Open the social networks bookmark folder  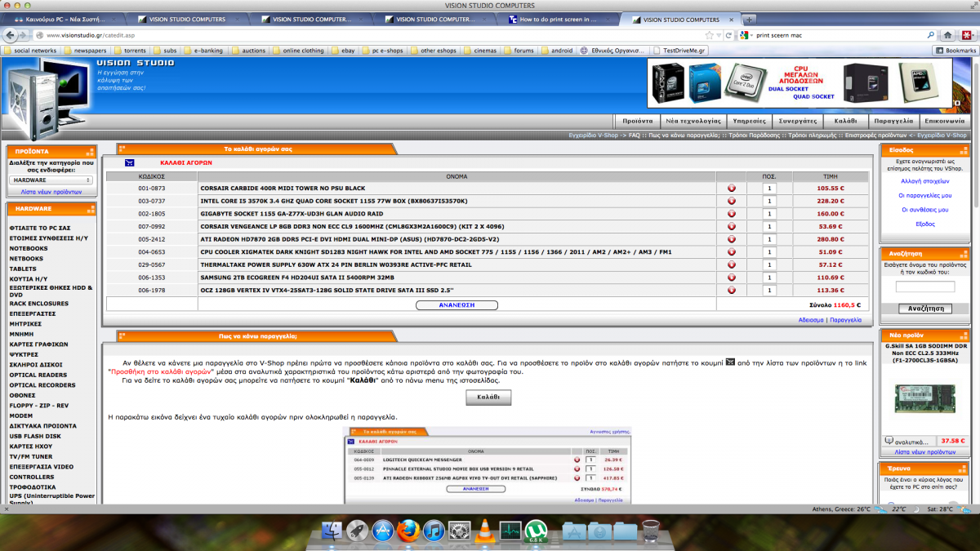click(x=30, y=51)
